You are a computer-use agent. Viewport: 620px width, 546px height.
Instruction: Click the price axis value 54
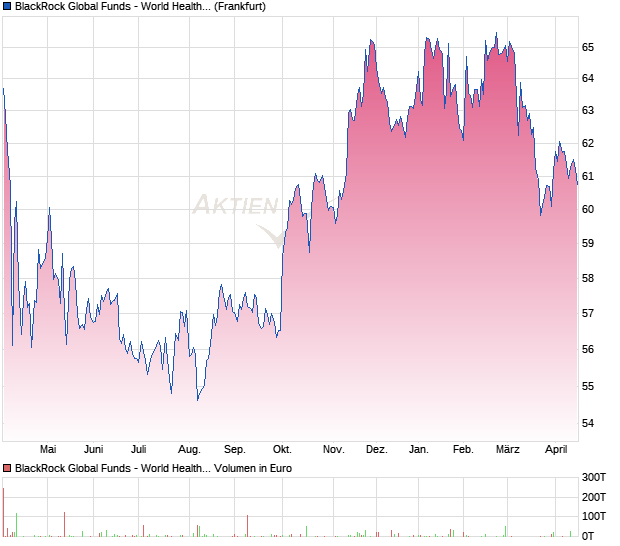[588, 423]
